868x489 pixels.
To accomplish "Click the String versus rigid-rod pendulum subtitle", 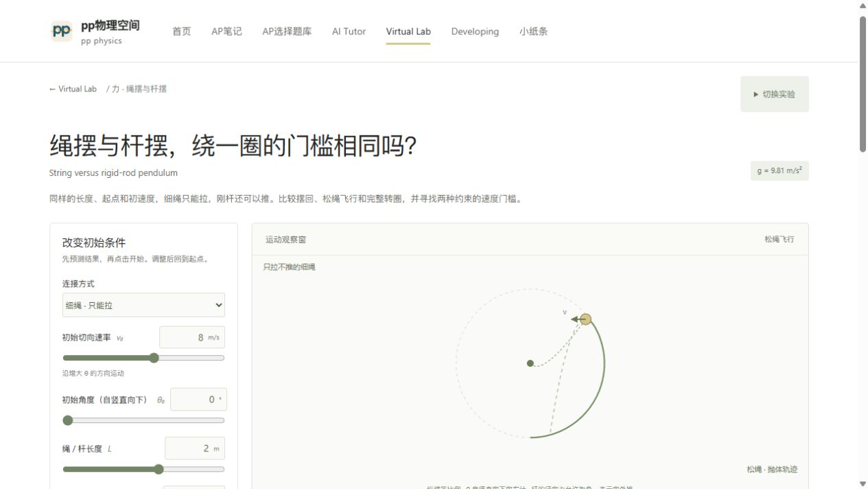I will (x=113, y=173).
